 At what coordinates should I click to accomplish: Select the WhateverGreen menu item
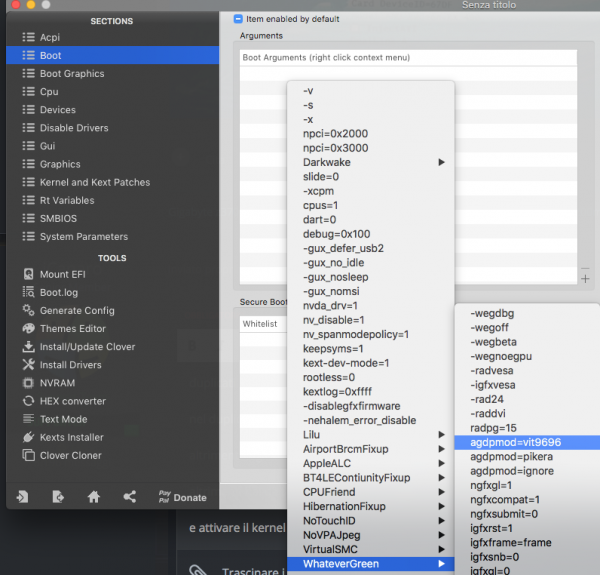[x=370, y=564]
